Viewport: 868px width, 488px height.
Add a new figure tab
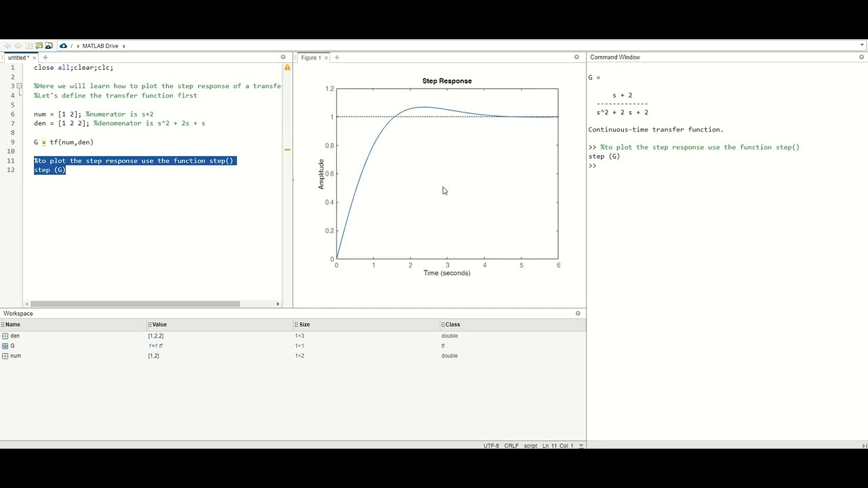pos(337,58)
